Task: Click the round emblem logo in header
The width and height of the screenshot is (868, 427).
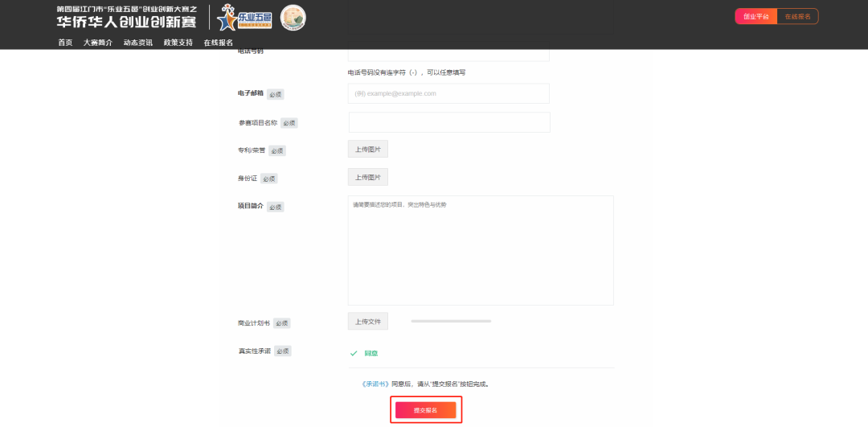Action: tap(293, 17)
